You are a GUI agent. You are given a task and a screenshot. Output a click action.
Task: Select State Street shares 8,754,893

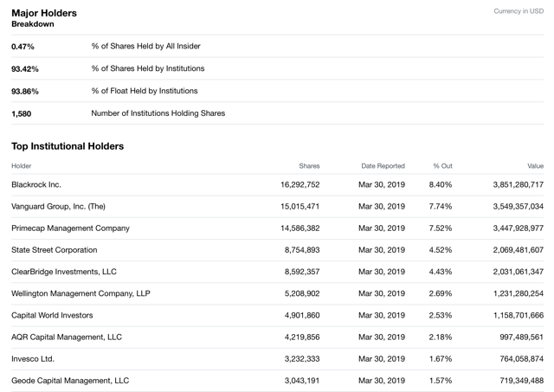302,250
